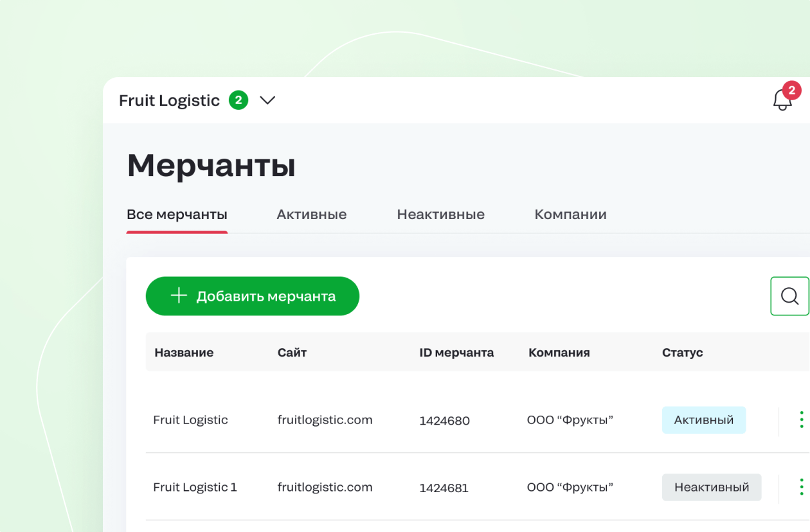
Task: Click merchant ID 1424680
Action: tap(445, 421)
